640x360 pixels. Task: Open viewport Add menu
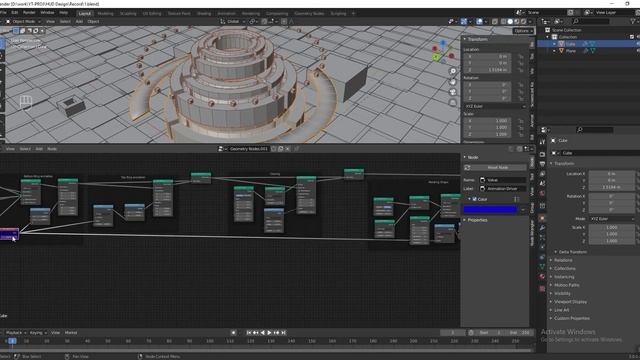[79, 21]
